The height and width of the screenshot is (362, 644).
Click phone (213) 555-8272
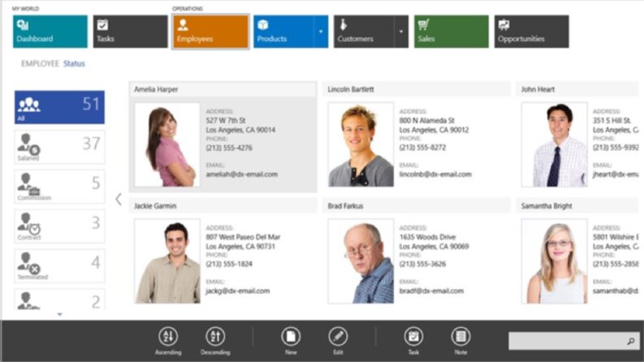click(422, 148)
